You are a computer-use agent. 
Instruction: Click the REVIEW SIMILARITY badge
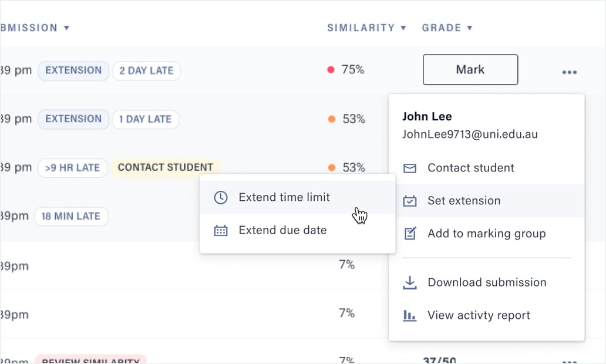(91, 360)
